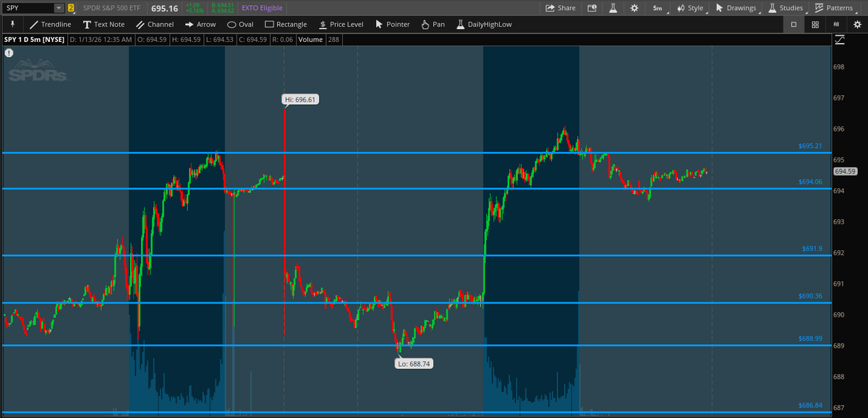Select the Rectangle drawing tool
The height and width of the screenshot is (418, 868).
point(285,24)
